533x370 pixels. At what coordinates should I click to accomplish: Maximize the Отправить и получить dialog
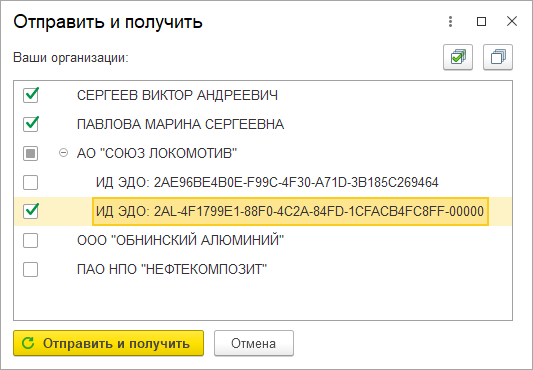point(481,21)
